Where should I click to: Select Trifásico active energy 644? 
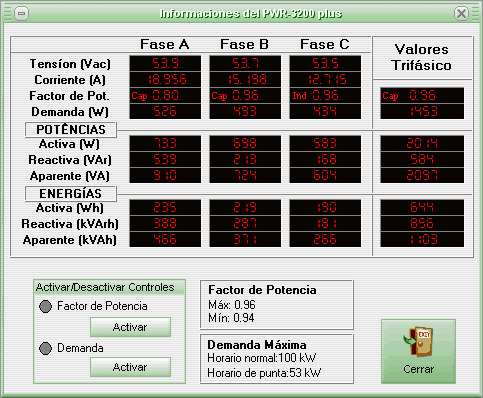point(422,207)
